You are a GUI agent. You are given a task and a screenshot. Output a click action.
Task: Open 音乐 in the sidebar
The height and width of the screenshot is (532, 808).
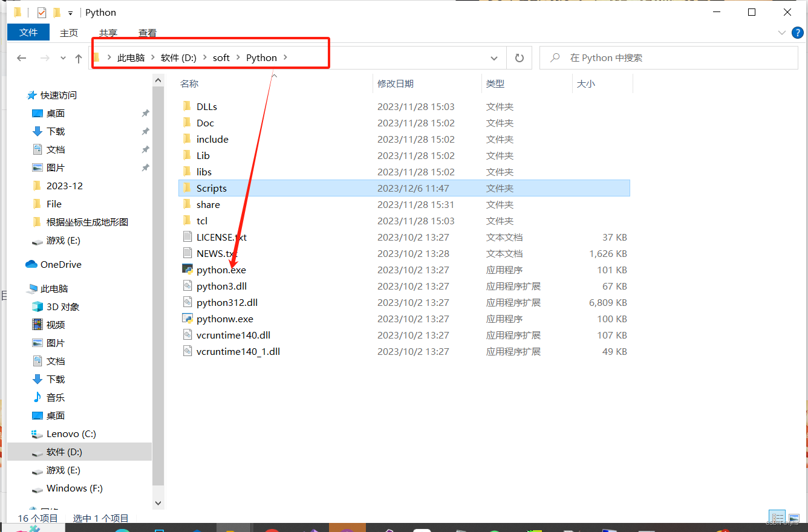pyautogui.click(x=56, y=398)
